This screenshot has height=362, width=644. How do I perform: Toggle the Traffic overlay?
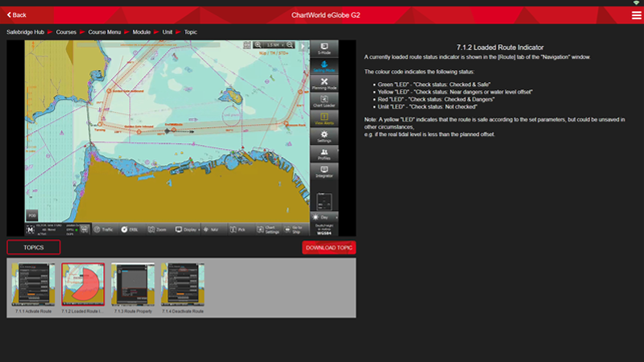pos(103,230)
